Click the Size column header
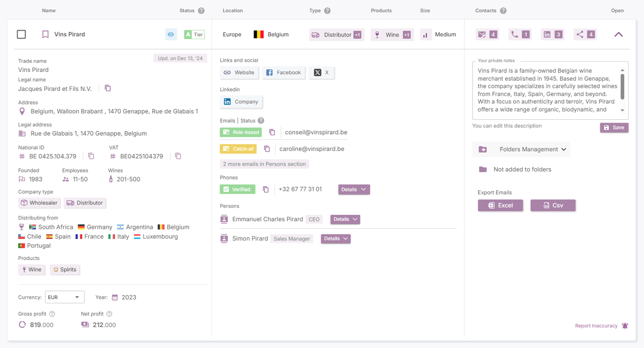 click(425, 11)
